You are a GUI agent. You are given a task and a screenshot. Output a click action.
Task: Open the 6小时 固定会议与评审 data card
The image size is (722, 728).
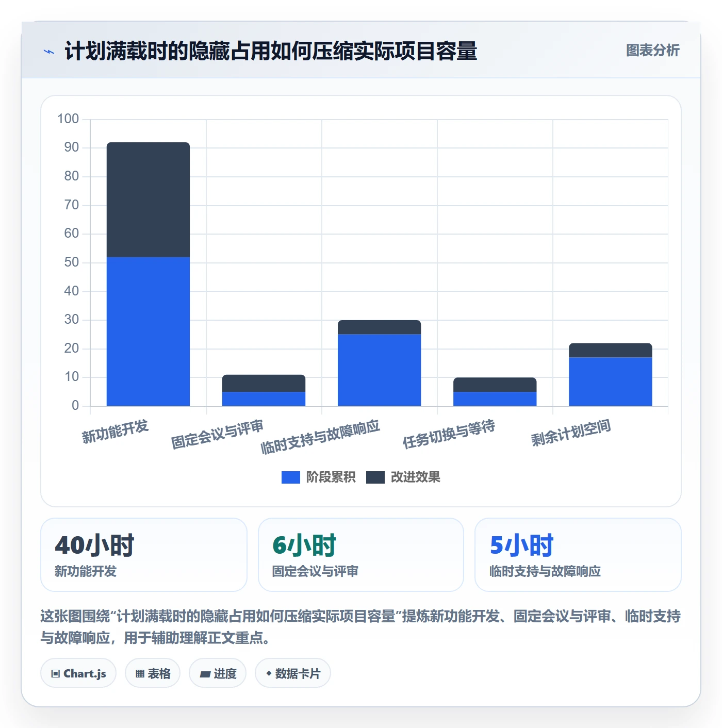(361, 555)
